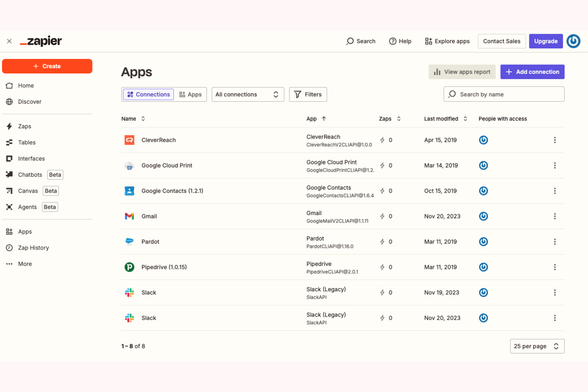588x392 pixels.
Task: Open three-dot menu for Google Contacts row
Action: click(555, 191)
